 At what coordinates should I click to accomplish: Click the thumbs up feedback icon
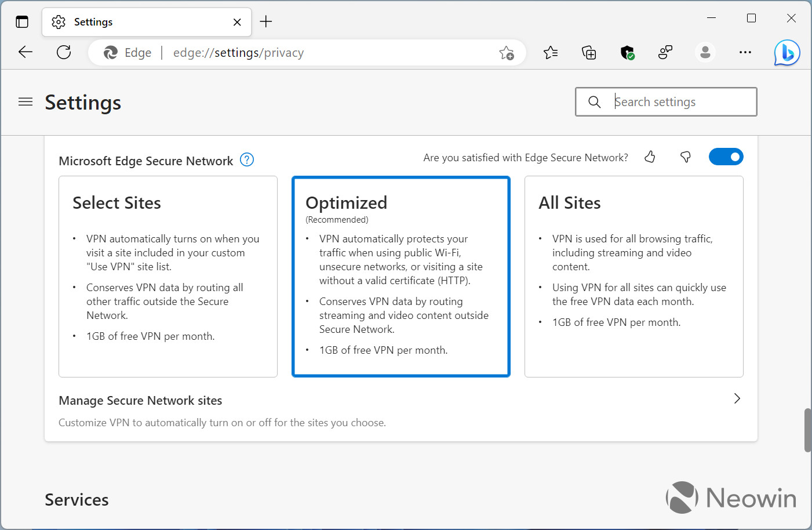pyautogui.click(x=650, y=157)
